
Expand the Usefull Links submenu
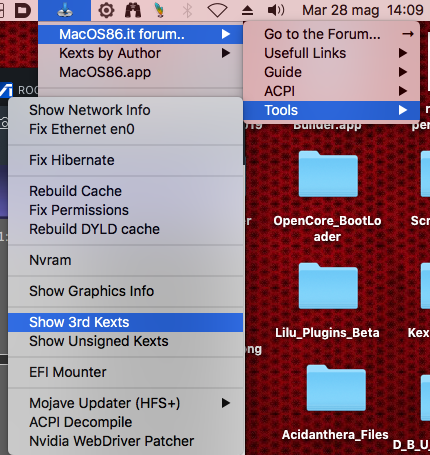click(331, 53)
